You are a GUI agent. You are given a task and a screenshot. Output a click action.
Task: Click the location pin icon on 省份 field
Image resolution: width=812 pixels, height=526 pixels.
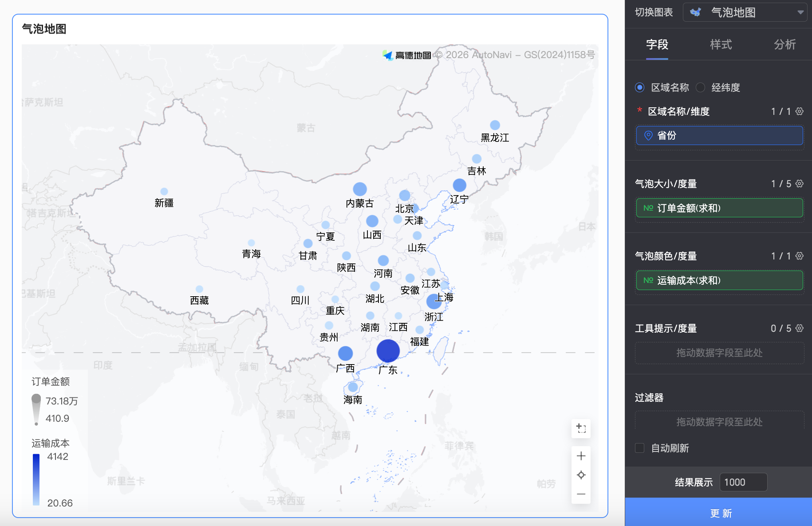(648, 136)
